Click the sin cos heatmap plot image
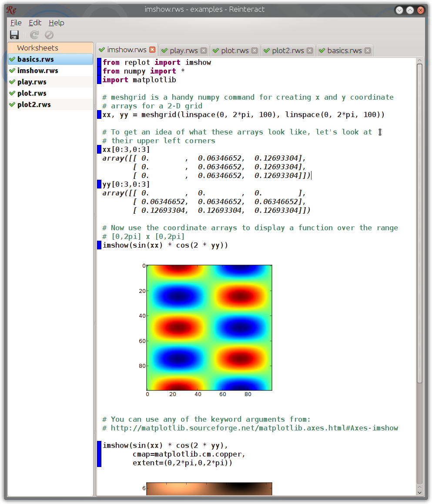This screenshot has height=504, width=432. coord(209,328)
